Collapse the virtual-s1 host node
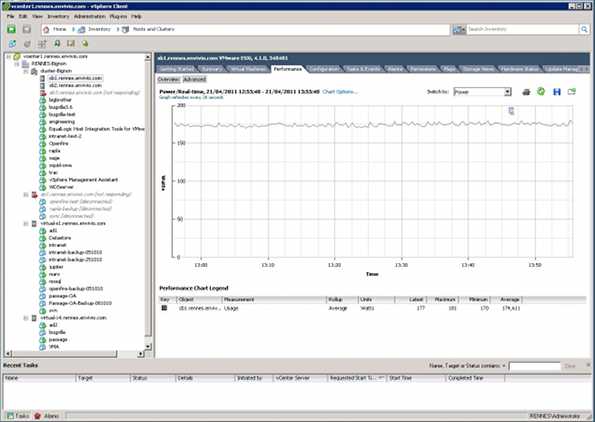Screen dimensions: 595x422 click(26, 224)
